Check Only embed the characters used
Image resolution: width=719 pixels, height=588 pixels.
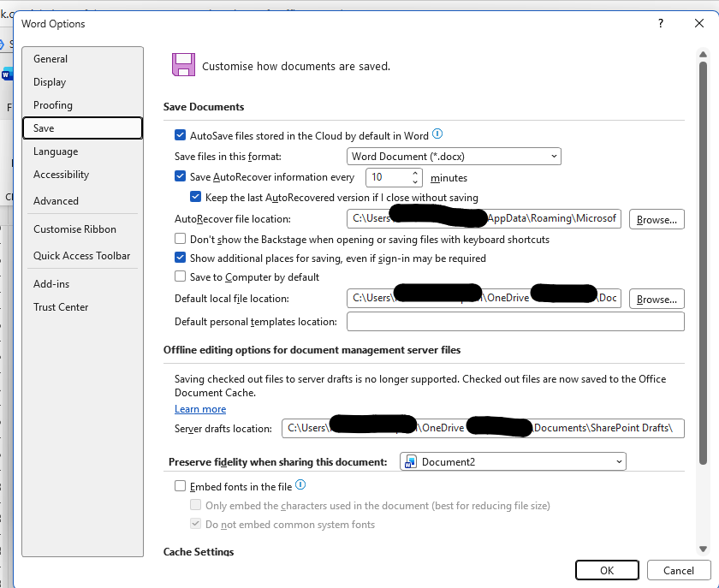[x=195, y=505]
